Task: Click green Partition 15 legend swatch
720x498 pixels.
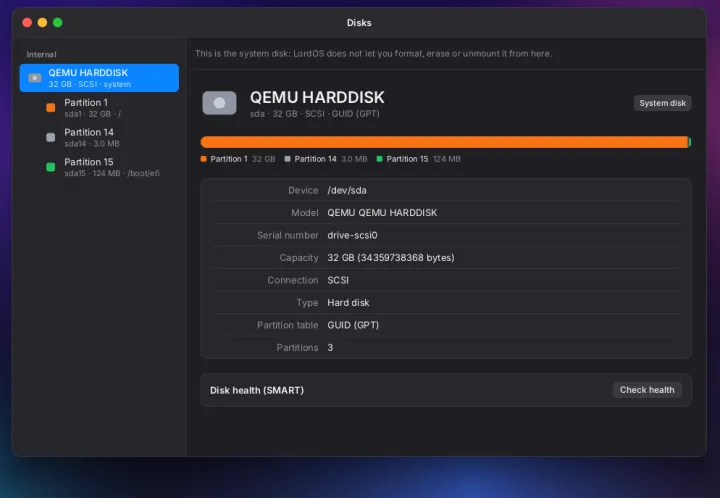Action: [x=379, y=159]
